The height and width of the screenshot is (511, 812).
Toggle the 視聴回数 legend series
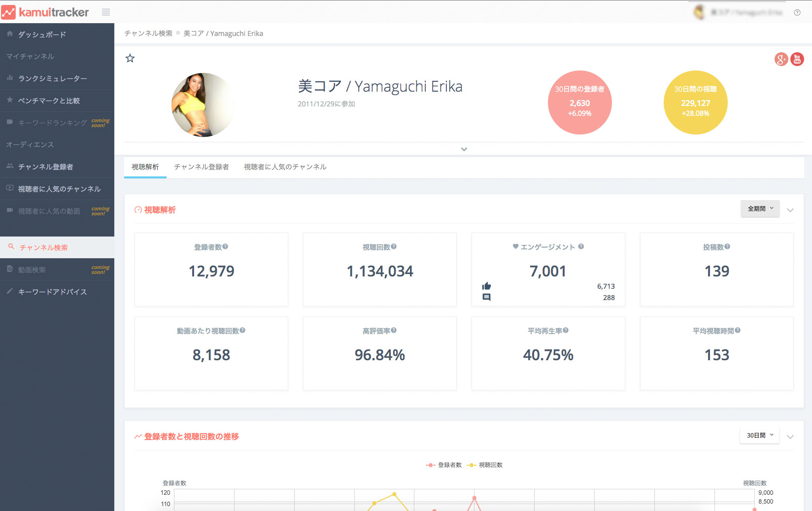485,465
